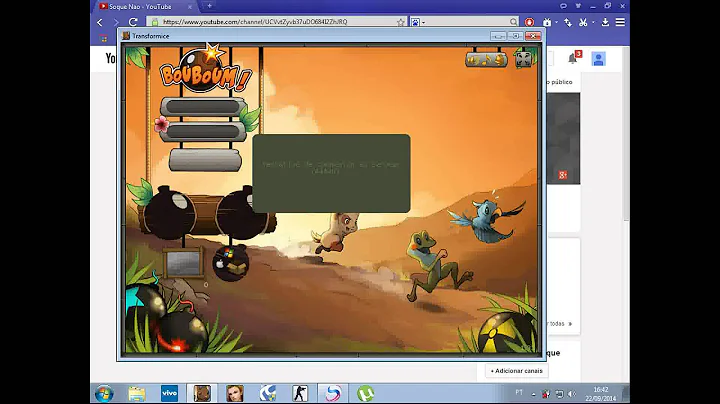Open the blue-pink swirl app in taskbar

pyautogui.click(x=333, y=393)
